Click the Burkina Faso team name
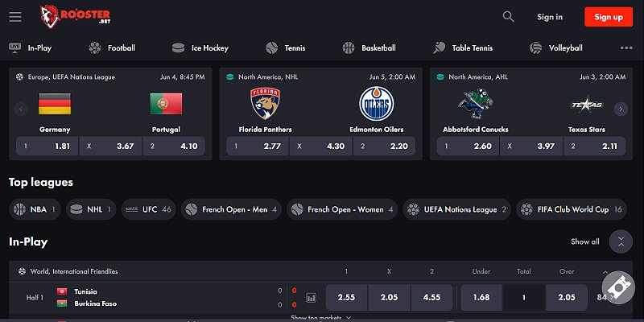The width and height of the screenshot is (644, 322). click(95, 304)
